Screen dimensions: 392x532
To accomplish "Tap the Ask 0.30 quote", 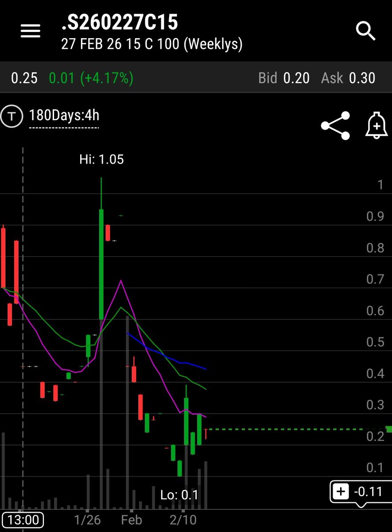I will coord(348,78).
